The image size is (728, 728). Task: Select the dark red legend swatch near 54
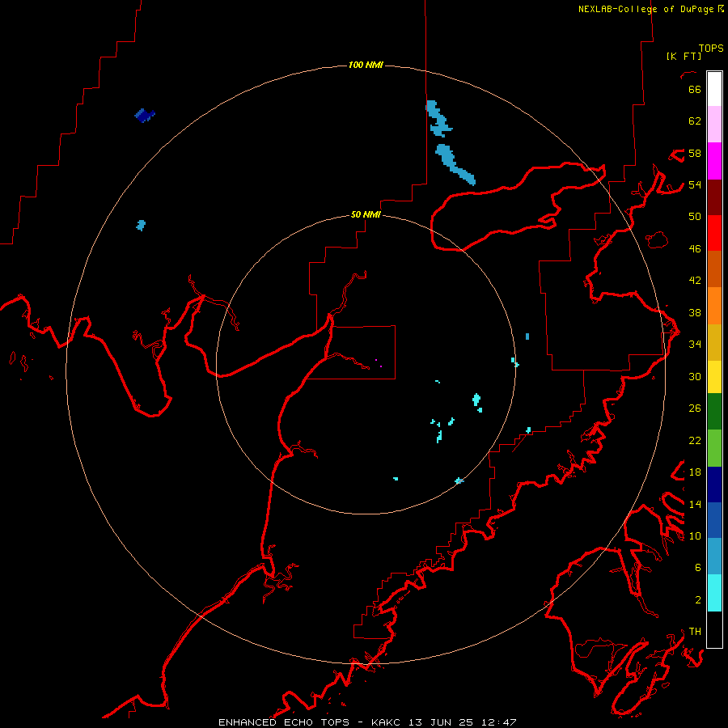714,197
